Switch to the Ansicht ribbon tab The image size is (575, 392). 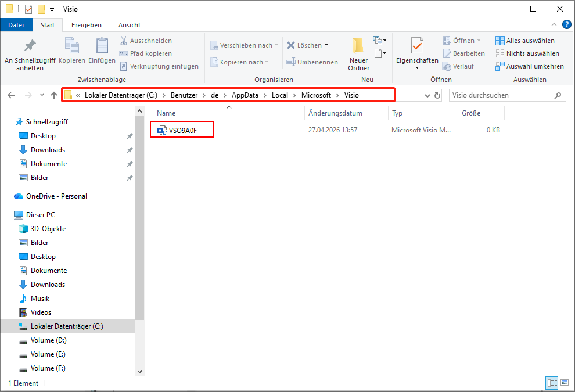130,25
